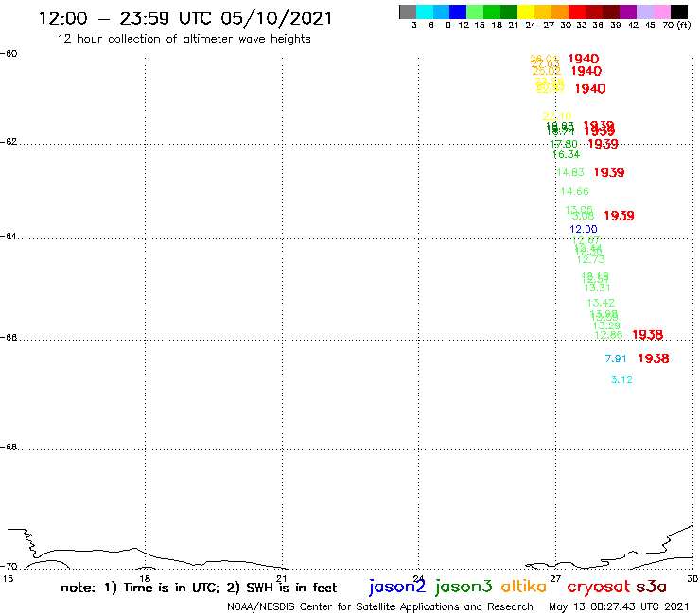Click the wave height value '13.42'
Image resolution: width=700 pixels, height=615 pixels.
tap(601, 303)
